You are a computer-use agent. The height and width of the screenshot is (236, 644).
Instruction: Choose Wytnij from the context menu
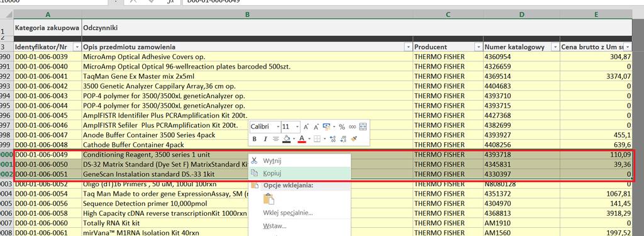(299, 160)
